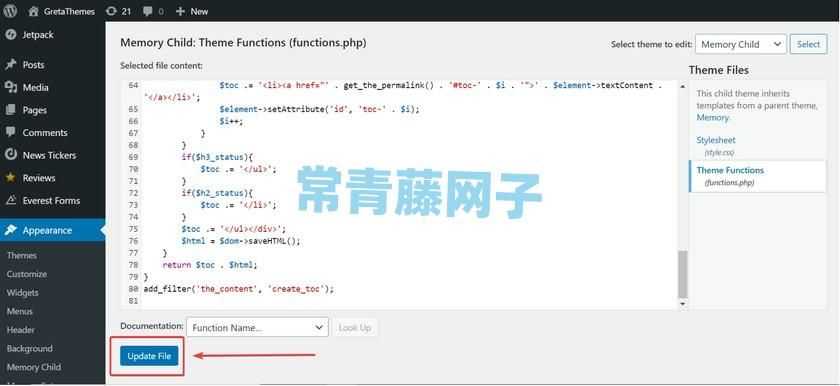Open the updates icon showing 21
The image size is (840, 386).
pyautogui.click(x=111, y=11)
